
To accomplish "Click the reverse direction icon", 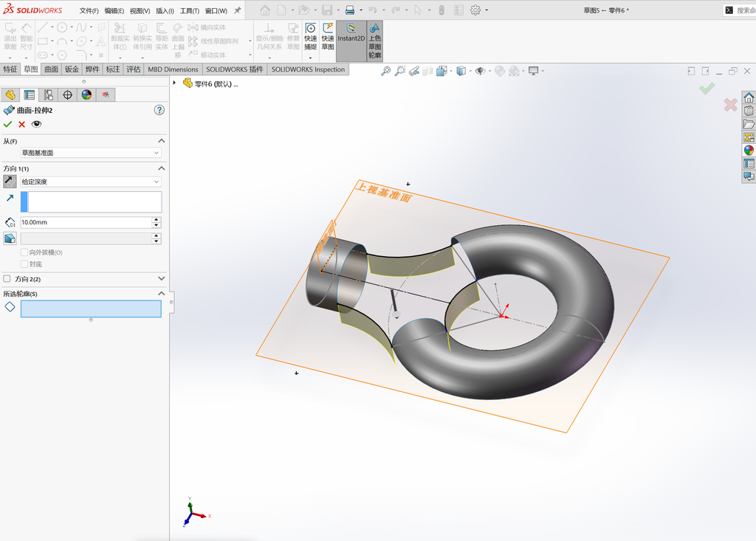I will coord(10,182).
